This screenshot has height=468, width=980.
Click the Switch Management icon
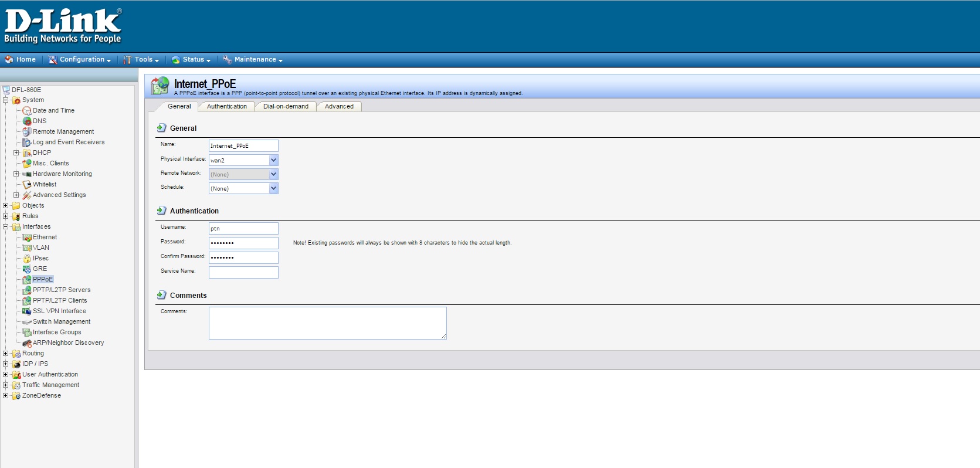tap(27, 322)
